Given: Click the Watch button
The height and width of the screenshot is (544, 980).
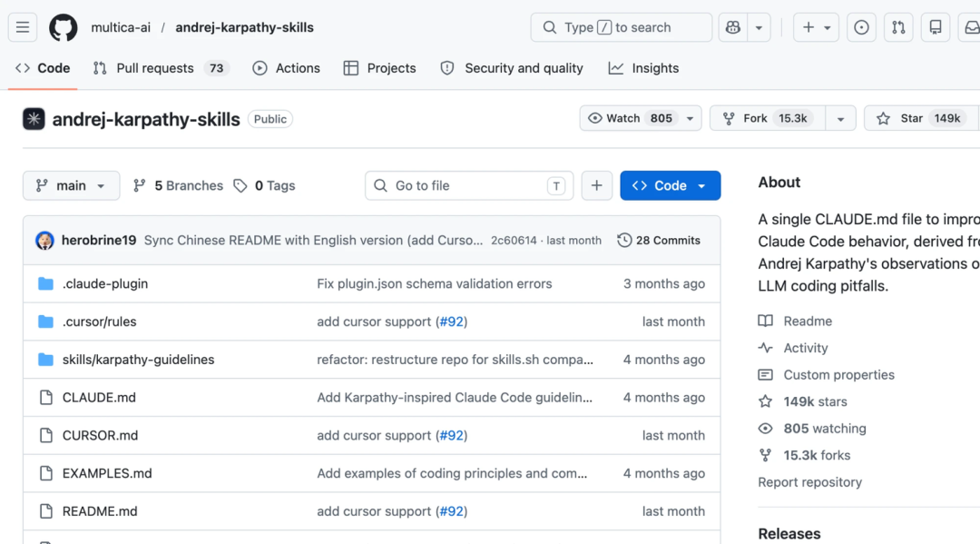Looking at the screenshot, I should pyautogui.click(x=630, y=118).
